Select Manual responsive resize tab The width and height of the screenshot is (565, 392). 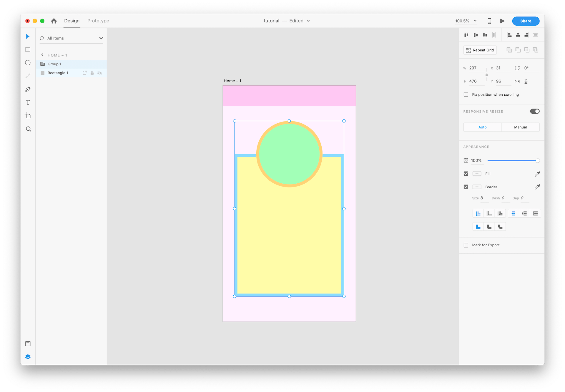[520, 127]
